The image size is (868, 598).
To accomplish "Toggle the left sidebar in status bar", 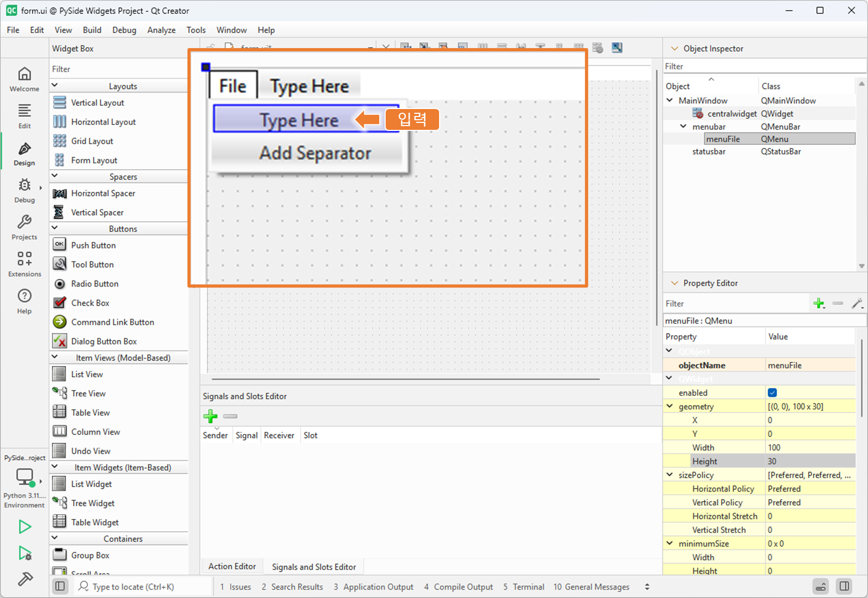I will [60, 587].
